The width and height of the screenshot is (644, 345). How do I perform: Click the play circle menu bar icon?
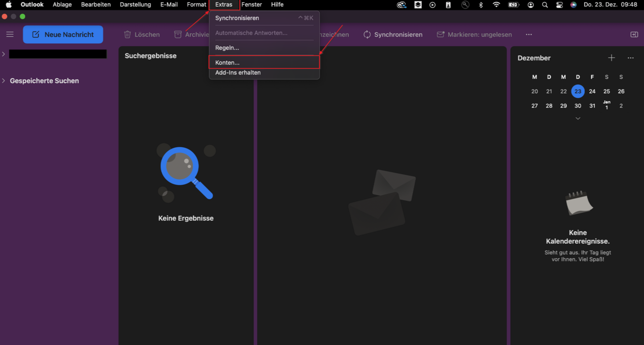click(x=432, y=4)
